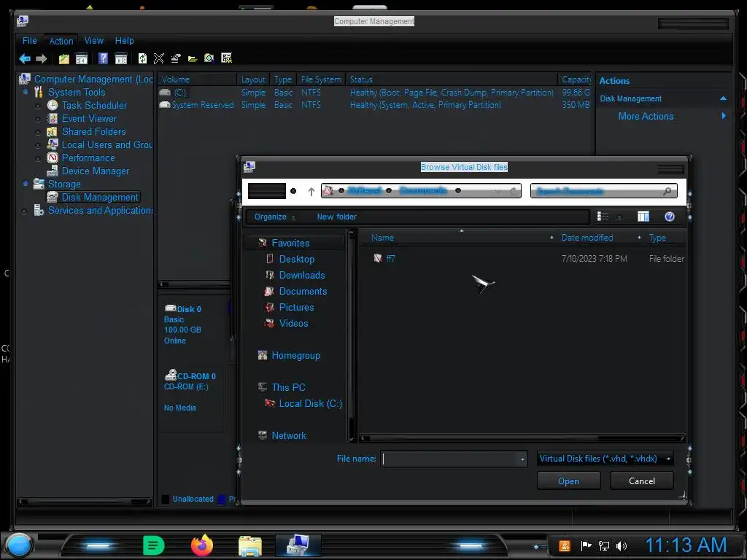The height and width of the screenshot is (560, 747).
Task: Click the File name input field
Action: 449,459
